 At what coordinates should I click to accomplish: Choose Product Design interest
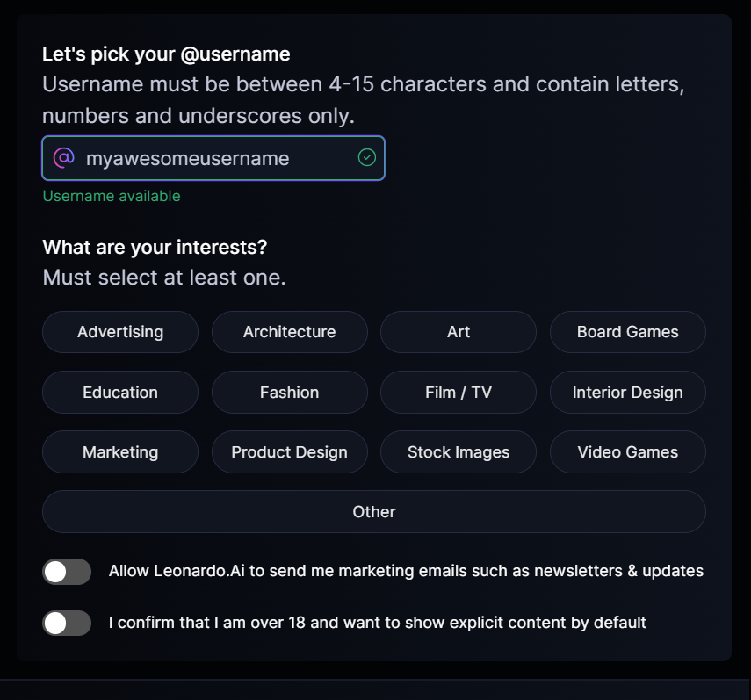(x=289, y=452)
